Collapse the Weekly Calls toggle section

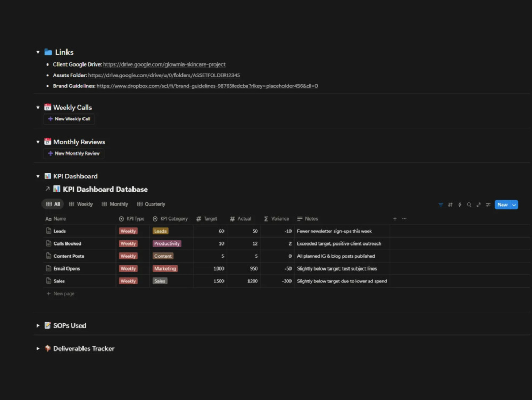pos(38,107)
